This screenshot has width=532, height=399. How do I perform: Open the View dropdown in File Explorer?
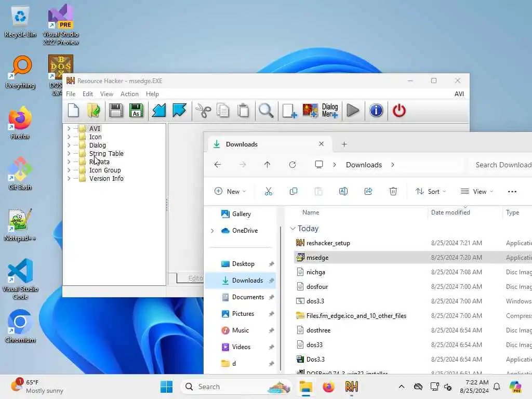coord(476,191)
